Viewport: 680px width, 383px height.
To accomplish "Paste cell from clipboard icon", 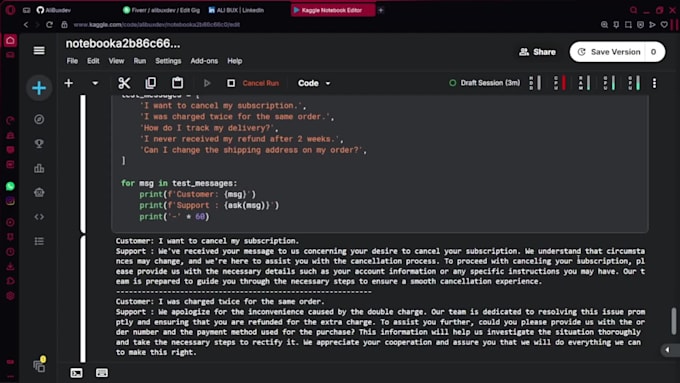I will point(177,82).
